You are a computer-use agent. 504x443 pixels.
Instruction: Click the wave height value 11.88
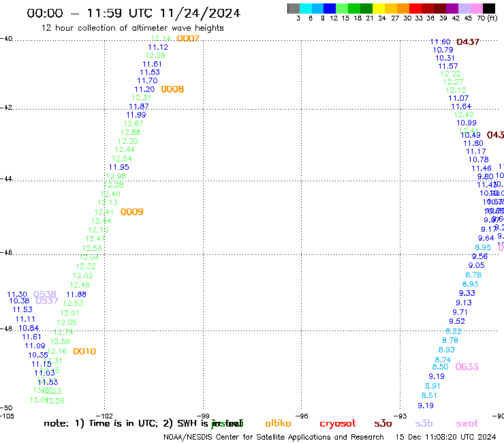click(x=76, y=294)
